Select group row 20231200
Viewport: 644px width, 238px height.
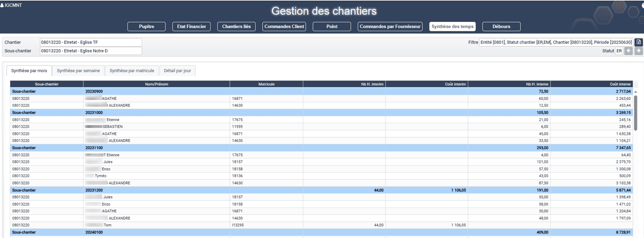pyautogui.click(x=322, y=190)
